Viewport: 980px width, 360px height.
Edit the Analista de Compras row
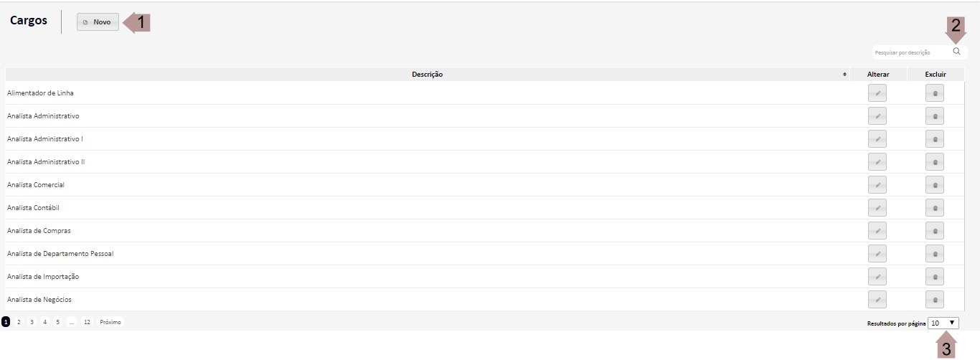click(x=877, y=231)
